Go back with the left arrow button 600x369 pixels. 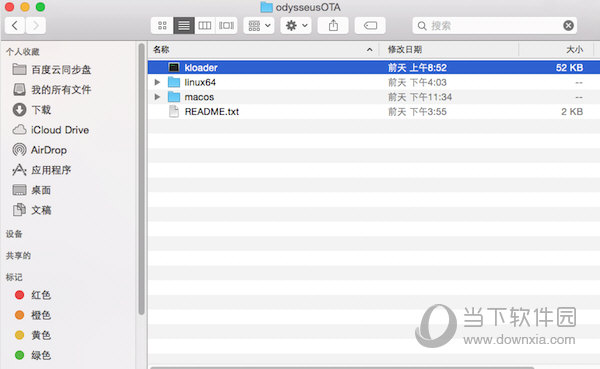click(x=15, y=26)
